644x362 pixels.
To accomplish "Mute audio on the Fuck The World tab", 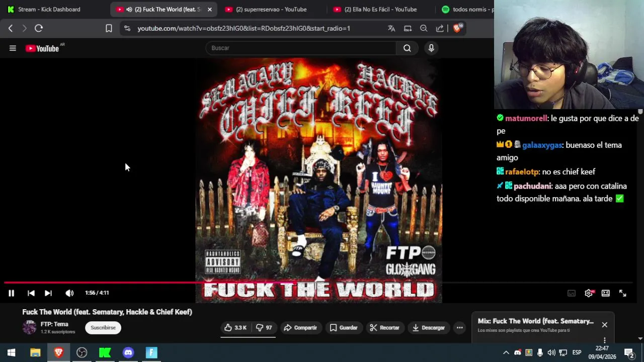I will coord(129,9).
